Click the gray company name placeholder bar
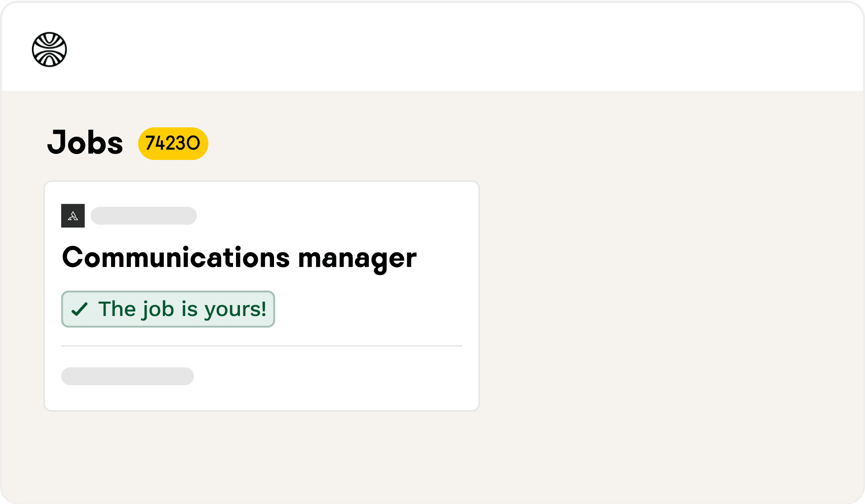Viewport: 865px width, 504px height. (x=144, y=216)
